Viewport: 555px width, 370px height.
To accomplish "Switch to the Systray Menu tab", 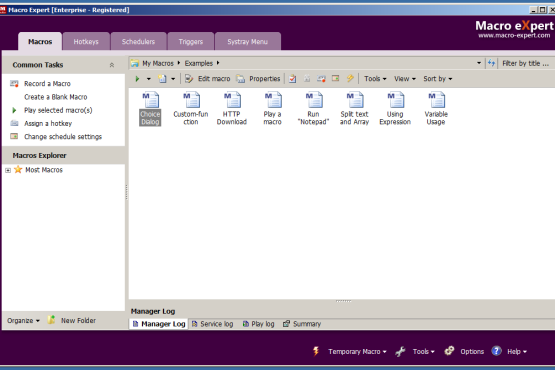I will coord(247,42).
